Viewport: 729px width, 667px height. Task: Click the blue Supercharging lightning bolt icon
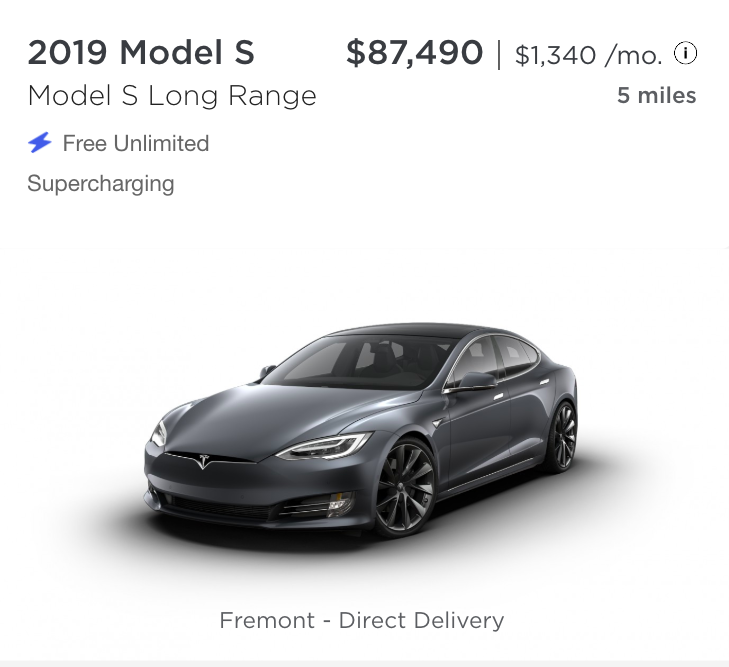pos(40,143)
